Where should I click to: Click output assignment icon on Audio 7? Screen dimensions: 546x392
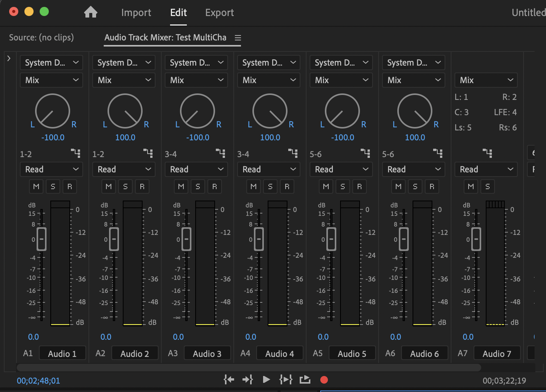tap(487, 153)
